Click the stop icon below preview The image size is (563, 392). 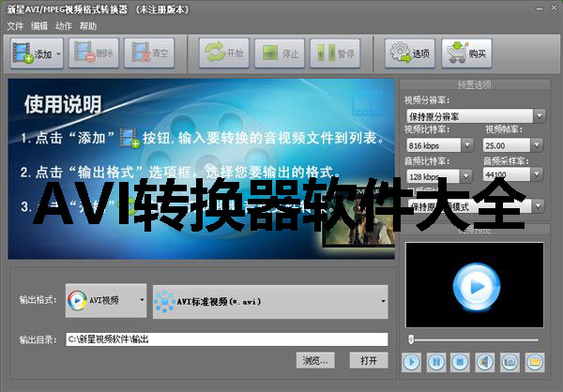coord(461,362)
